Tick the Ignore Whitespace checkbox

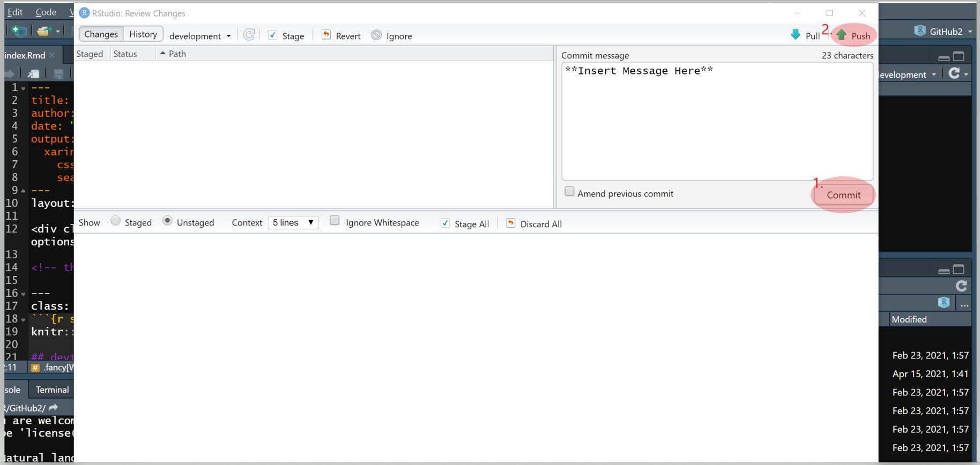pyautogui.click(x=335, y=221)
